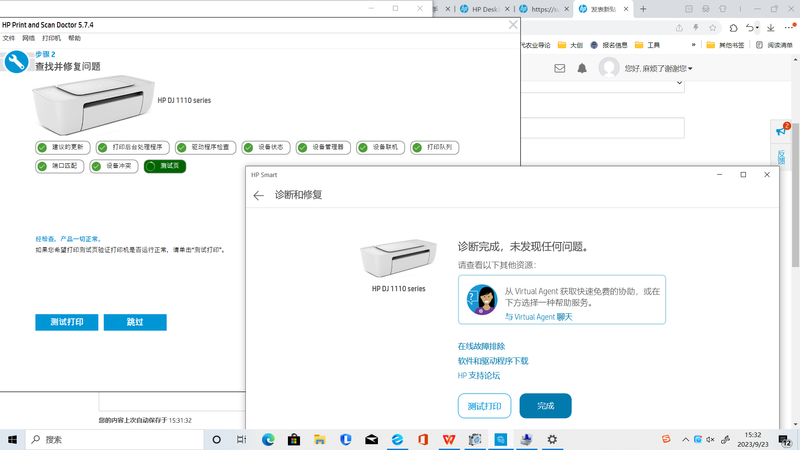Open Microsoft Edge from the taskbar
This screenshot has height=450, width=800.
click(268, 439)
